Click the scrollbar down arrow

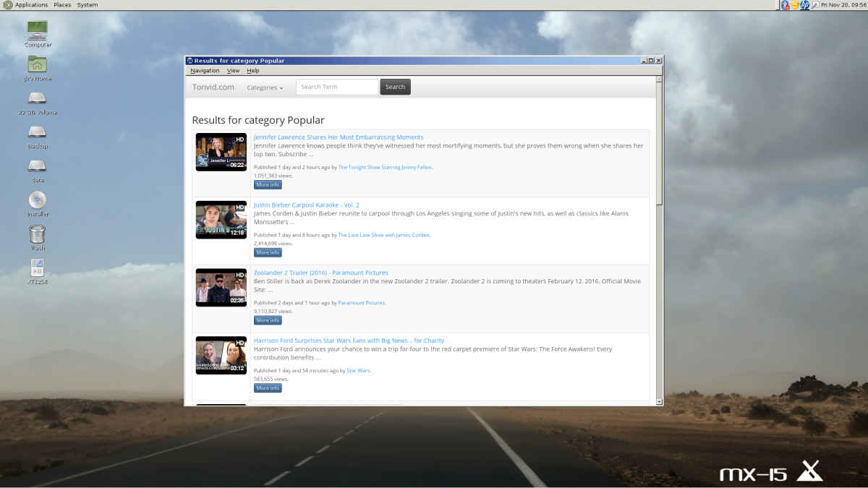660,401
